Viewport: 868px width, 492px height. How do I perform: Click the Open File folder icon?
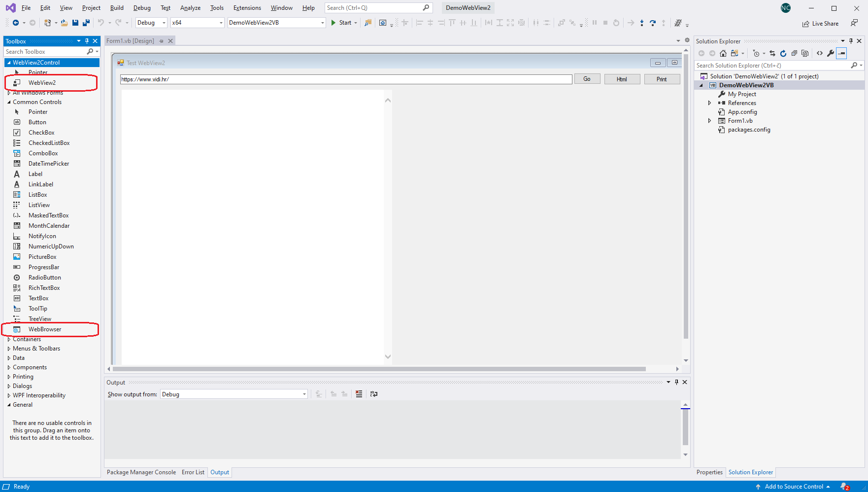click(64, 23)
